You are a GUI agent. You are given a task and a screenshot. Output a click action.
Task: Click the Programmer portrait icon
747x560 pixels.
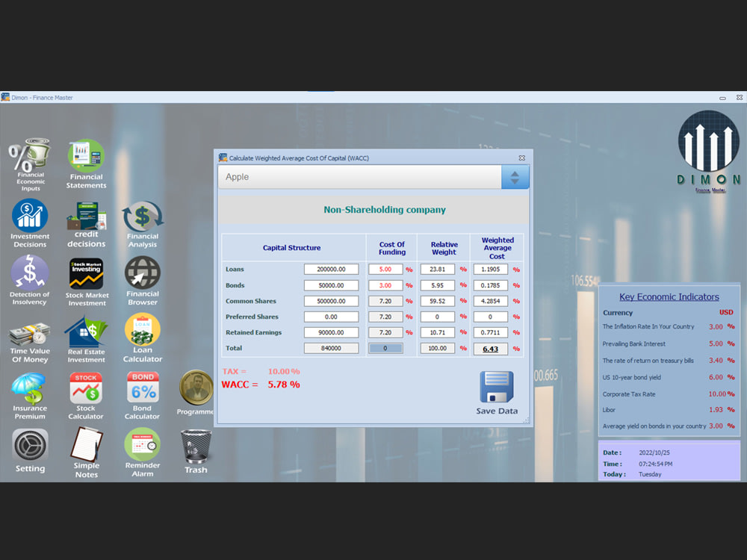[x=196, y=393]
